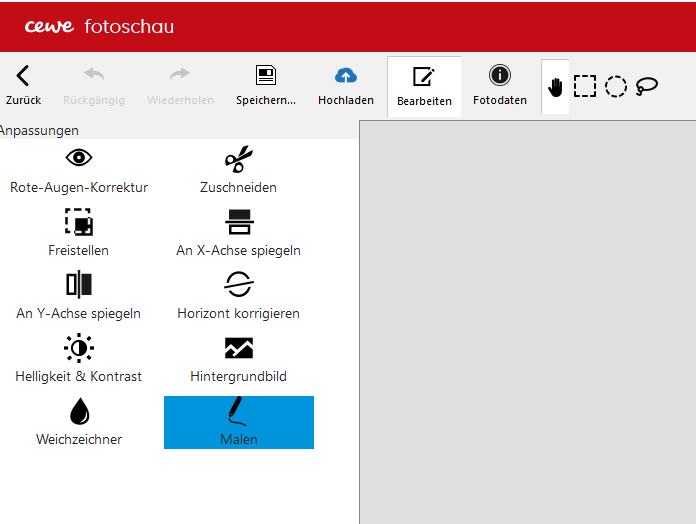The width and height of the screenshot is (696, 524).
Task: Open Horizont korrigieren tool
Action: point(238,296)
